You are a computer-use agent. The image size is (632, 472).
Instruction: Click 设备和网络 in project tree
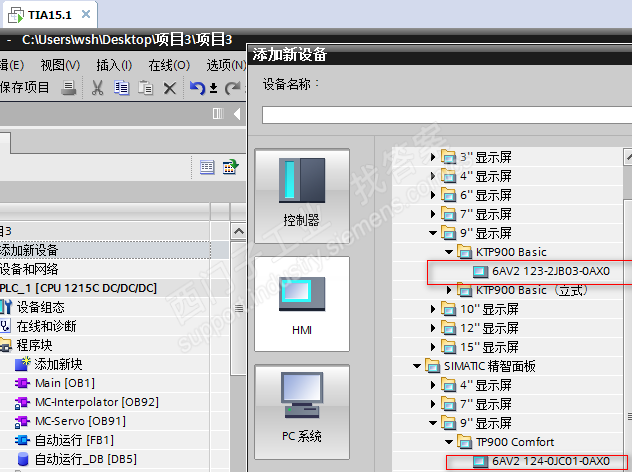pyautogui.click(x=29, y=269)
